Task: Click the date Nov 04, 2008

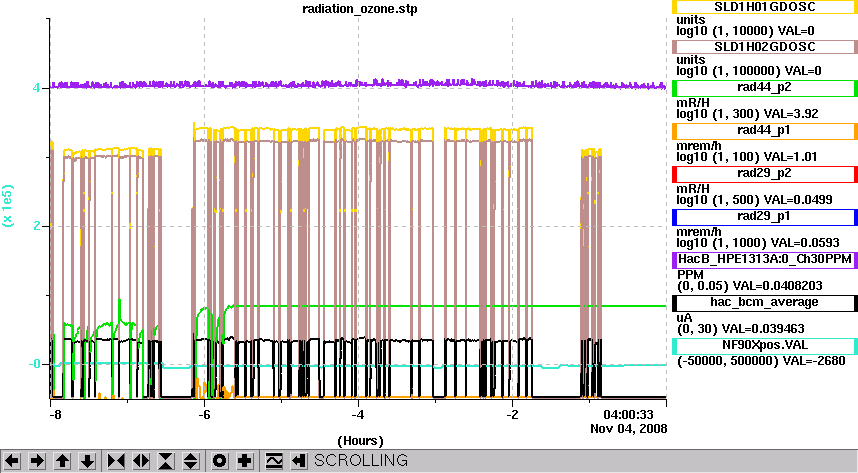Action: pyautogui.click(x=629, y=429)
